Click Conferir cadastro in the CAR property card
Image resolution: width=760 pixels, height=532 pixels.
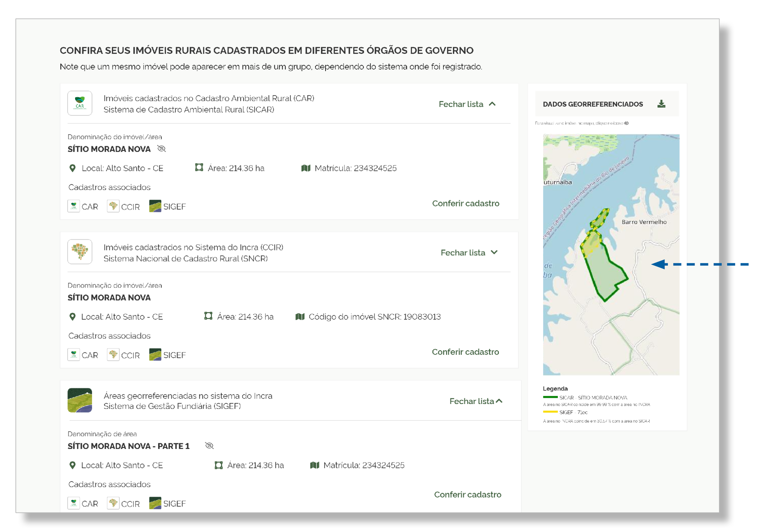(466, 203)
